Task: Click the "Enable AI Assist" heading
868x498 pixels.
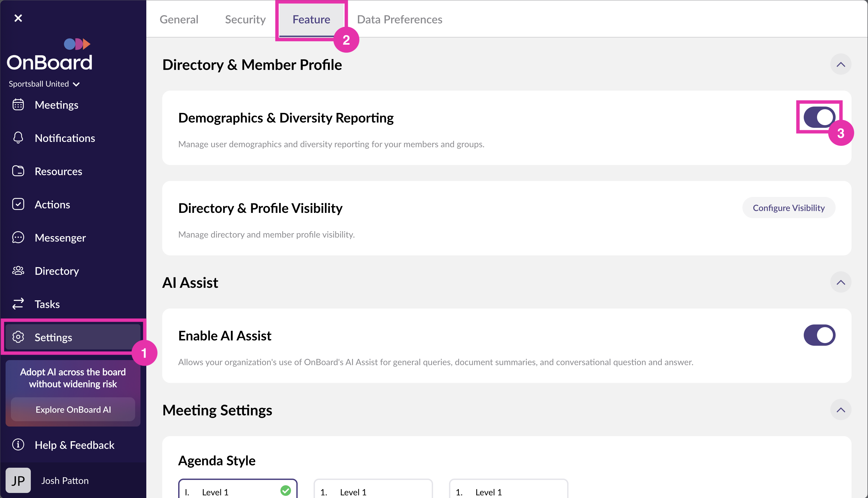Action: (x=225, y=336)
